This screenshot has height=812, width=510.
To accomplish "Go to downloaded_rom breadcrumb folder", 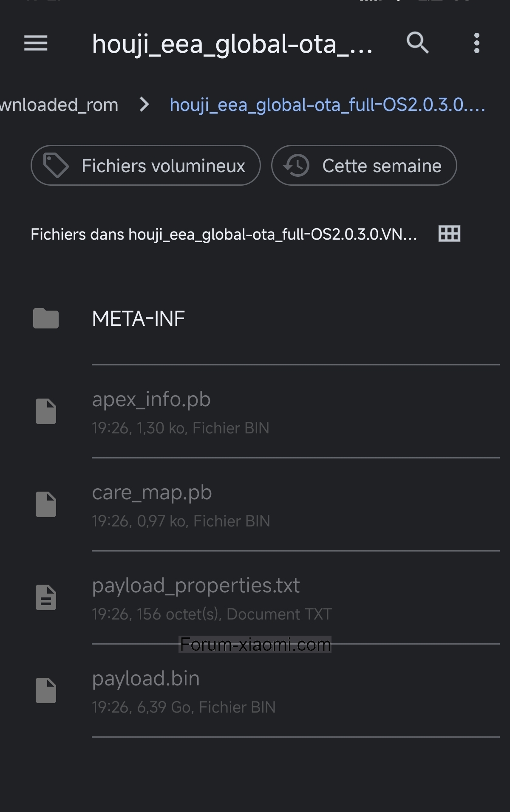I will click(59, 105).
